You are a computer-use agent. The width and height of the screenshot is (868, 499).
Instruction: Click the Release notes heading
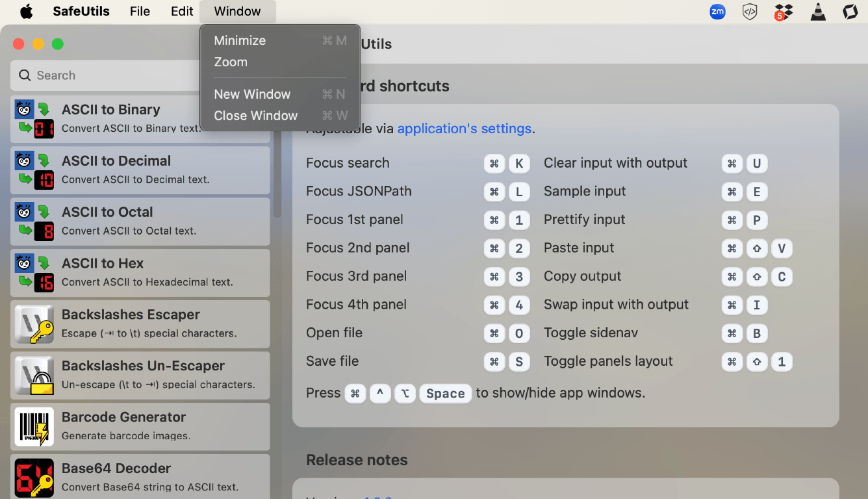[357, 460]
